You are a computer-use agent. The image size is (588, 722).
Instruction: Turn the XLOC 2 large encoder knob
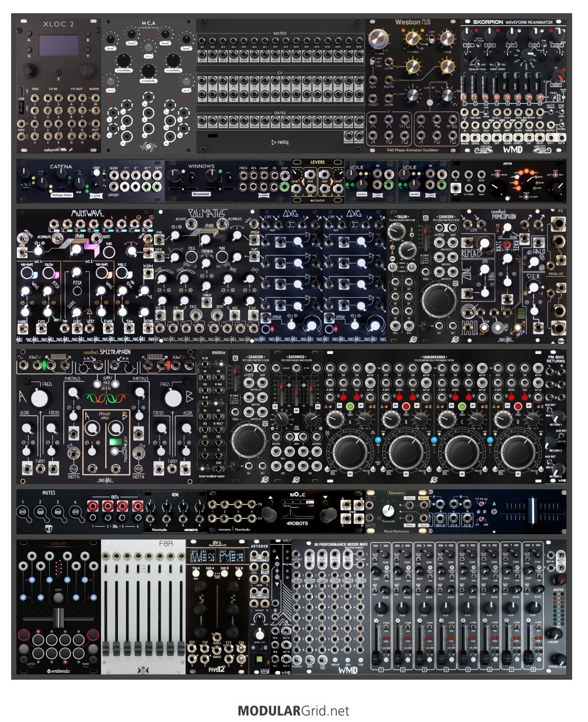point(29,71)
